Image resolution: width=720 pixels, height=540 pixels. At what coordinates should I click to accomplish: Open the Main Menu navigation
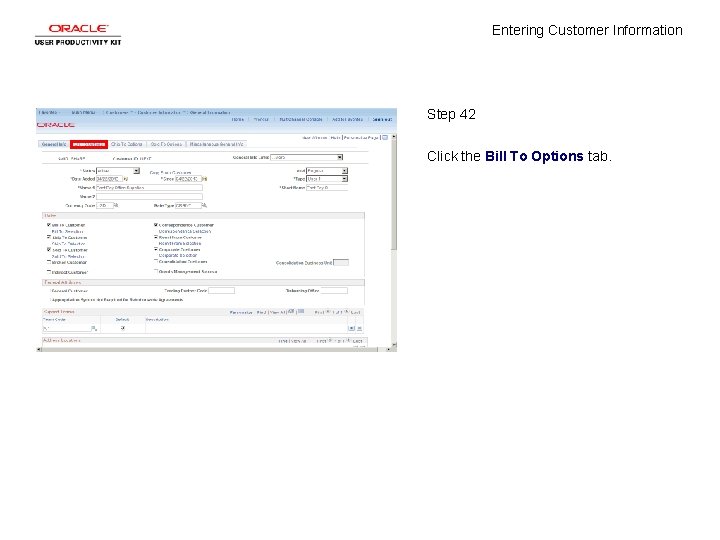click(84, 112)
